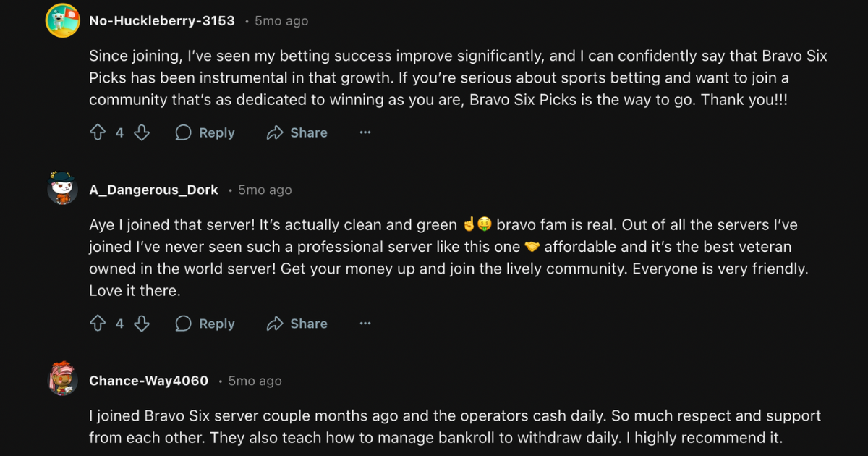Open the overflow menu on No-Huckleberry-3153's comment
Viewport: 868px width, 456px height.
[365, 132]
